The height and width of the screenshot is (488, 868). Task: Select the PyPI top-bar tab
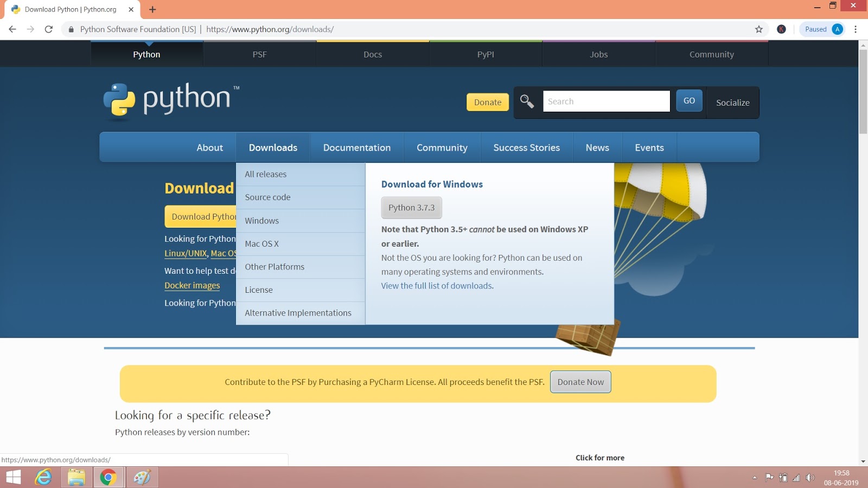[x=486, y=54]
